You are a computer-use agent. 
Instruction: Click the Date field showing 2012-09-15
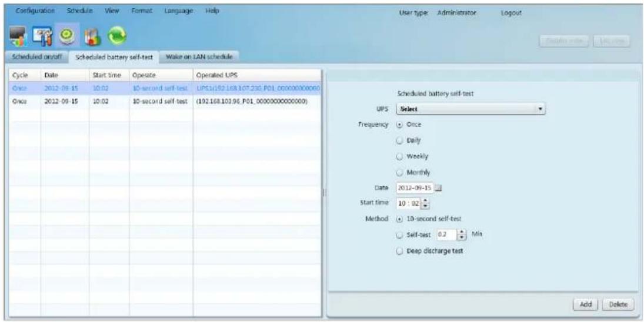(415, 188)
